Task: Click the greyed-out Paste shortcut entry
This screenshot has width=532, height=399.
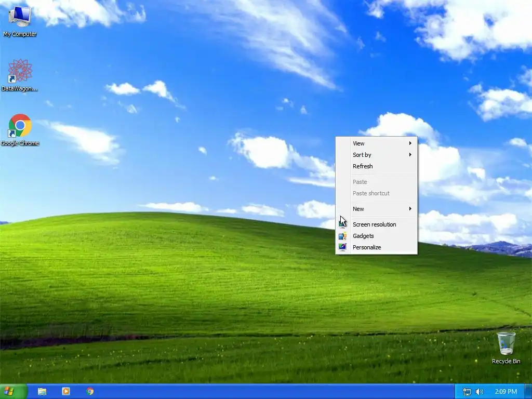Action: tap(376, 193)
